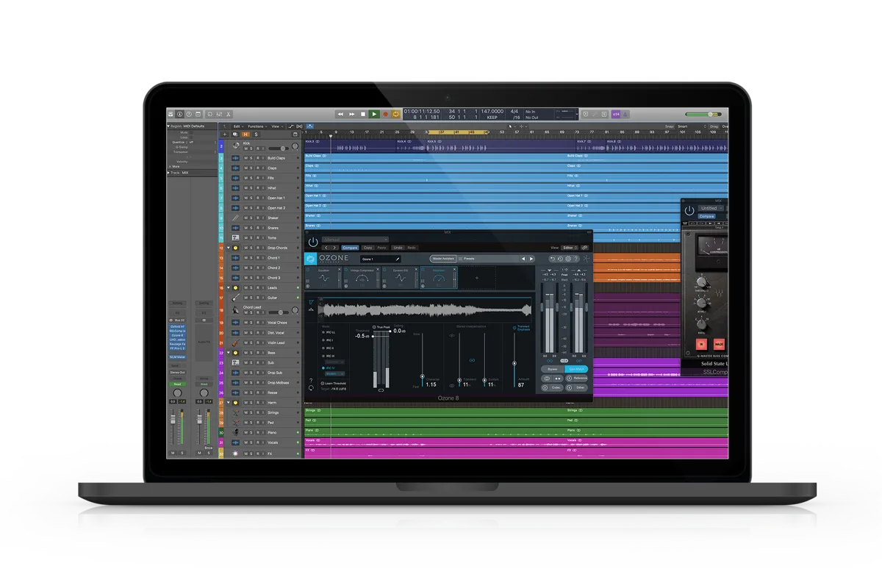Select the IRC LL limiter mode
The width and height of the screenshot is (882, 588).
coord(329,332)
